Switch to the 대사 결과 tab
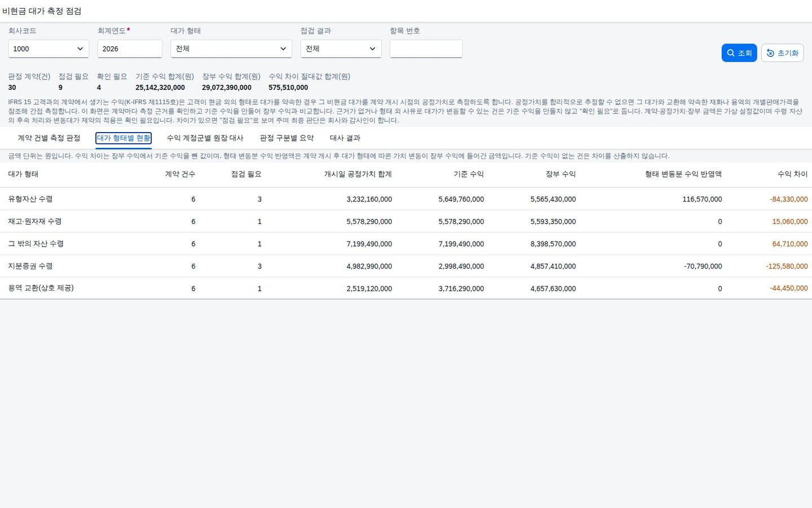The width and height of the screenshot is (812, 508). pyautogui.click(x=345, y=138)
